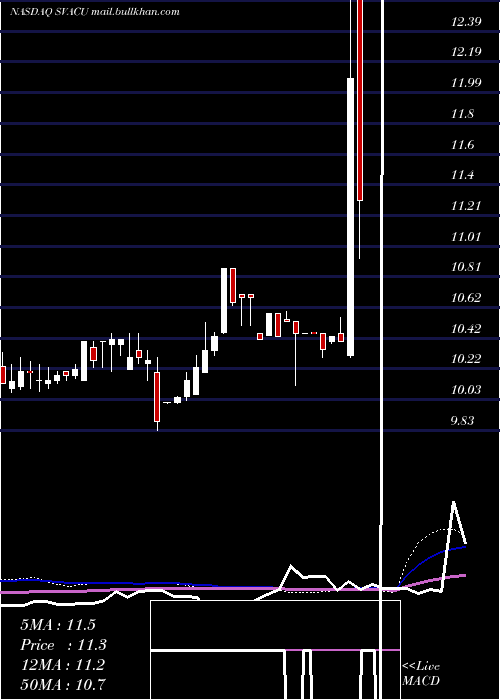
Task: Click the NASDAQ SVACU mail.bullkhan.com header text
Action: click(95, 12)
